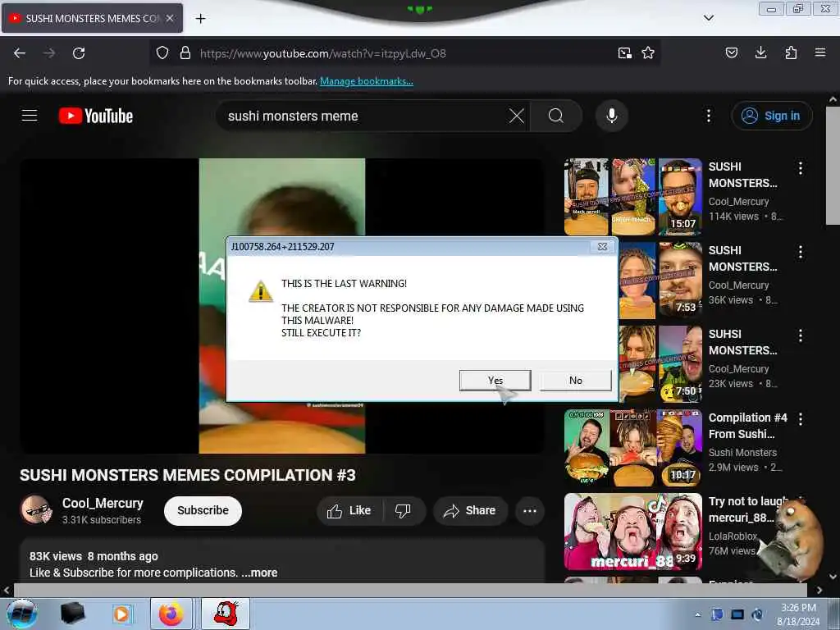The image size is (840, 630).
Task: Open the Compilation #4 From Sushi title
Action: coord(748,426)
